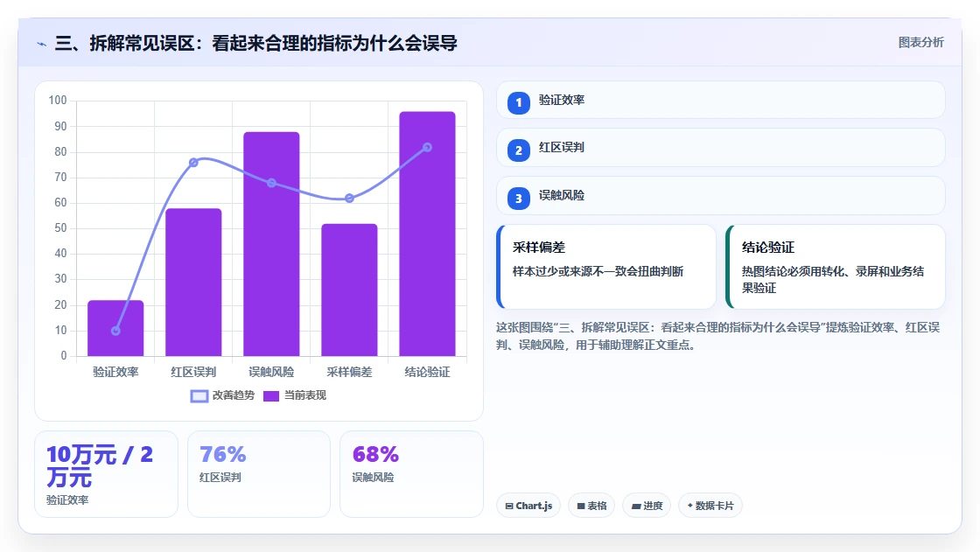The height and width of the screenshot is (552, 980).
Task: Click the 10万元 / 2万元 stat card
Action: (106, 474)
